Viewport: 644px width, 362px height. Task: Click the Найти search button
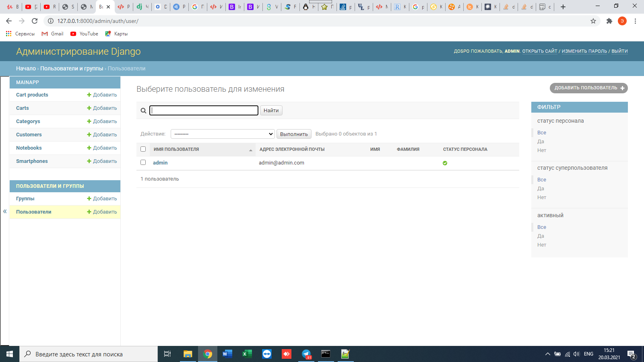click(x=271, y=111)
